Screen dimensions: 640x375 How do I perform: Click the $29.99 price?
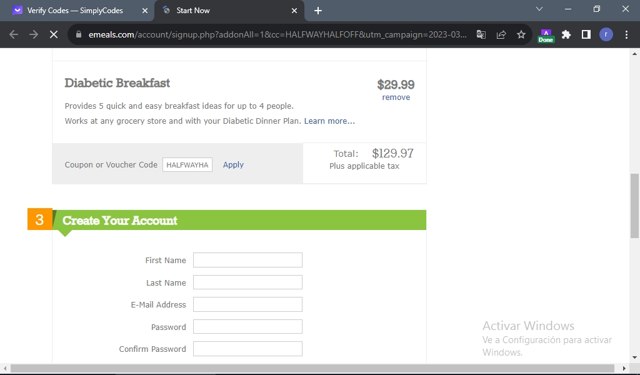coord(396,84)
